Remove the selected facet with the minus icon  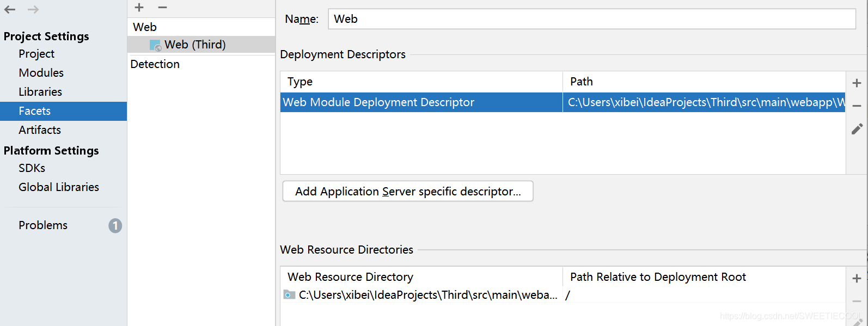pos(162,8)
